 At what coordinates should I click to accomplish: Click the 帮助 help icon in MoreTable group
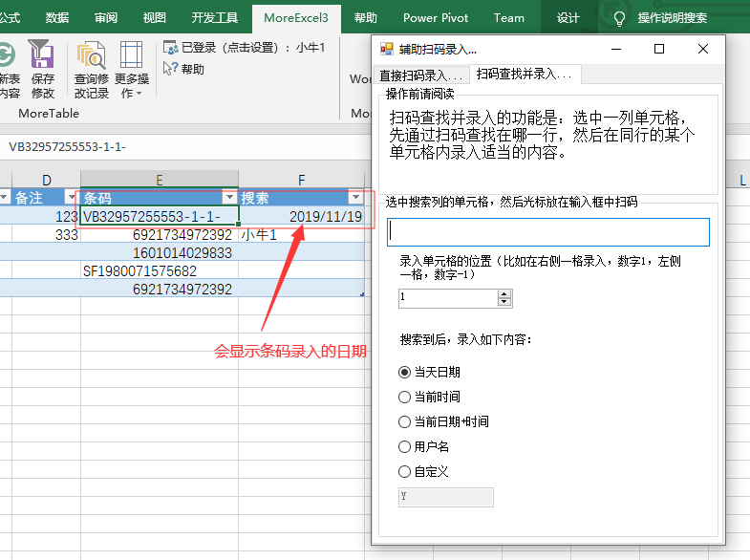tap(170, 69)
